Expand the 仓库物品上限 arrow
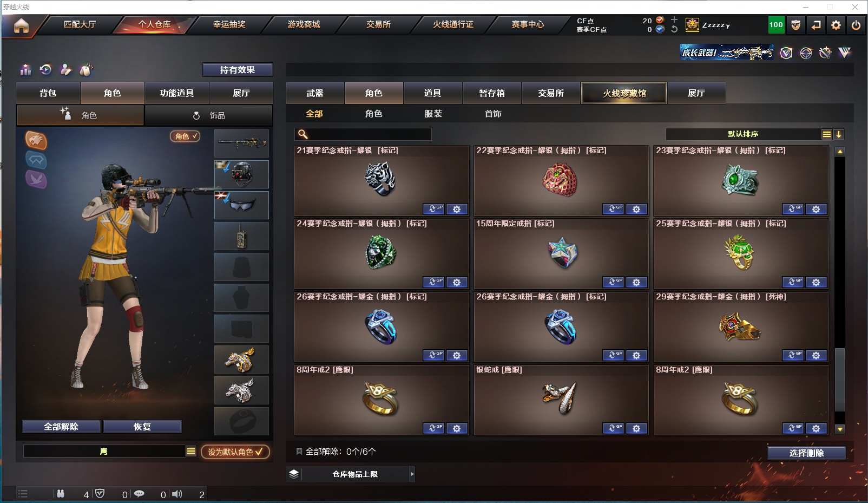Viewport: 868px width, 503px height. tap(412, 474)
